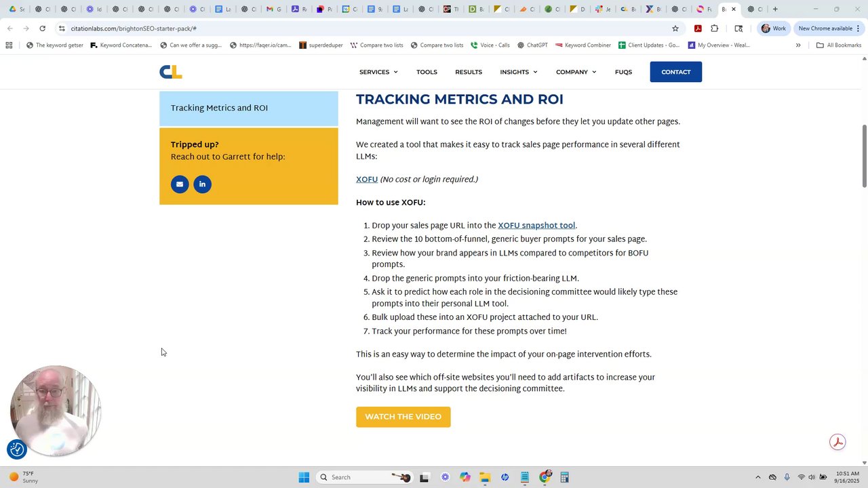The image size is (868, 488).
Task: Open Notepad icon in taskbar
Action: coord(525,477)
